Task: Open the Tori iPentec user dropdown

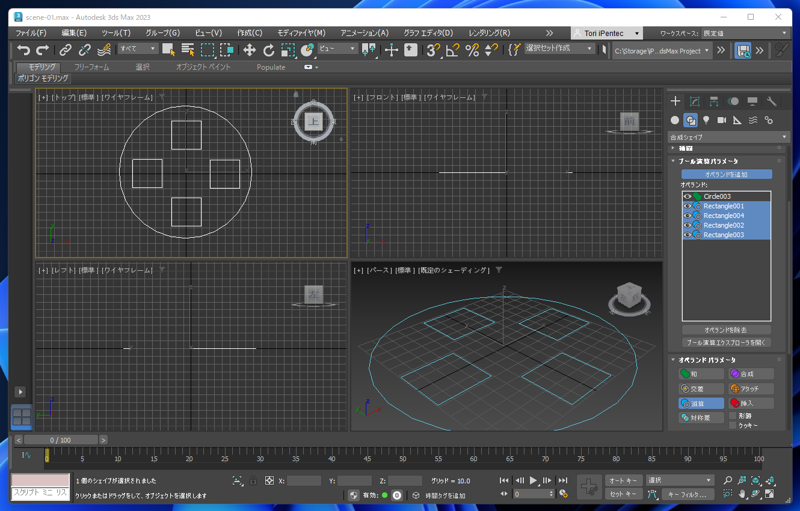Action: click(607, 33)
